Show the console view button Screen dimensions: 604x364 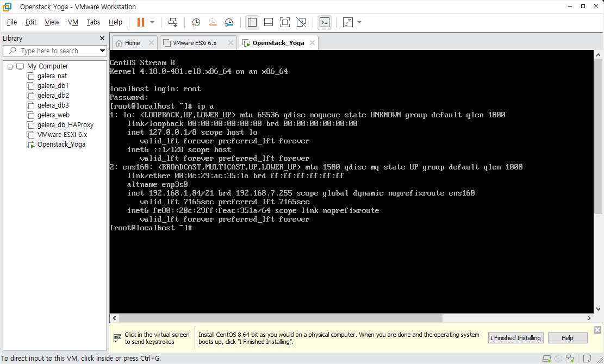click(325, 22)
